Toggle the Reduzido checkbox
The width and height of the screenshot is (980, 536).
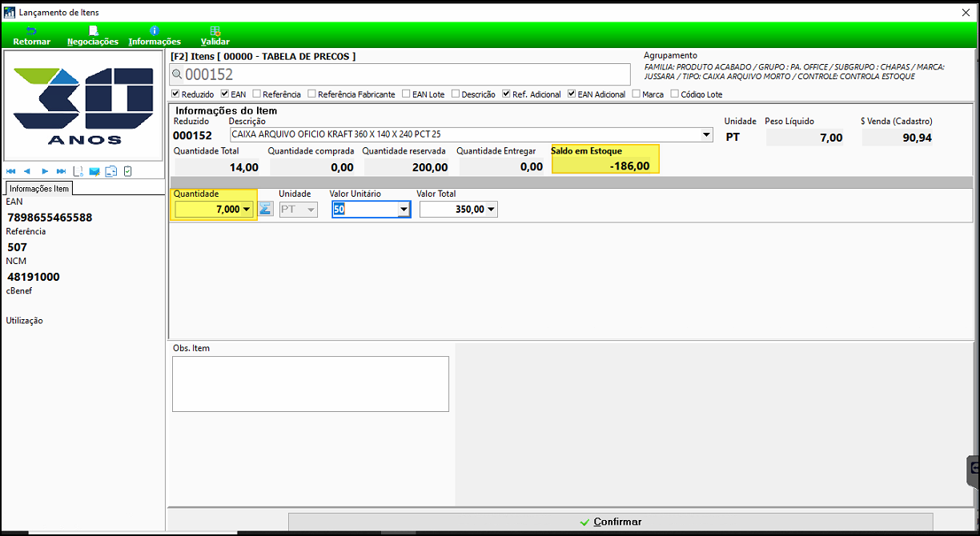pyautogui.click(x=176, y=94)
